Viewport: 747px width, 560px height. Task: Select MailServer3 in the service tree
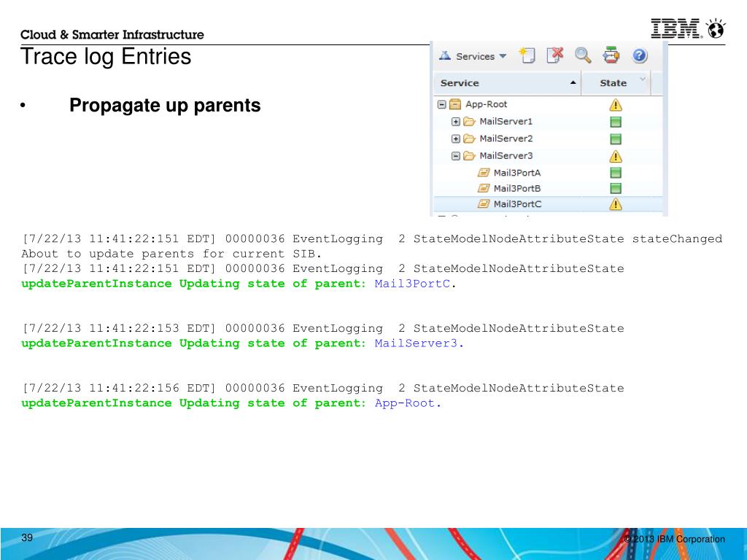tap(506, 156)
